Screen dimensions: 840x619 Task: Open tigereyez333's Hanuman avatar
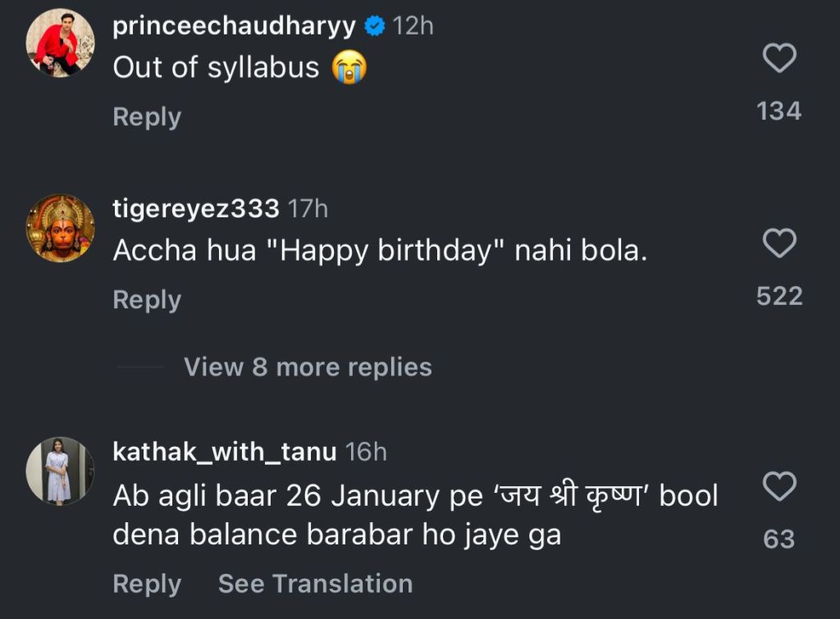tap(60, 228)
